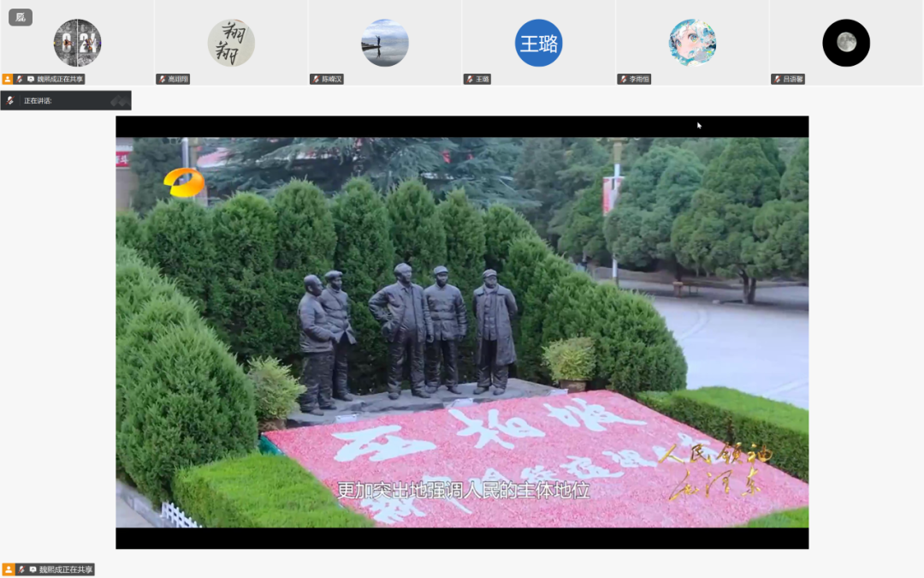Click orange host icon at bottom-left sharing label
Viewport: 924px width, 578px height.
(9, 569)
